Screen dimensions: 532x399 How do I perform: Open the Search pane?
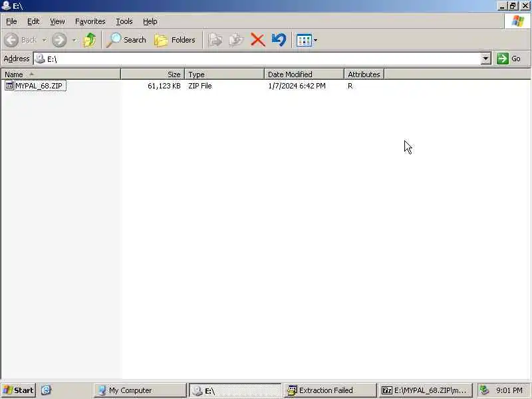[126, 40]
